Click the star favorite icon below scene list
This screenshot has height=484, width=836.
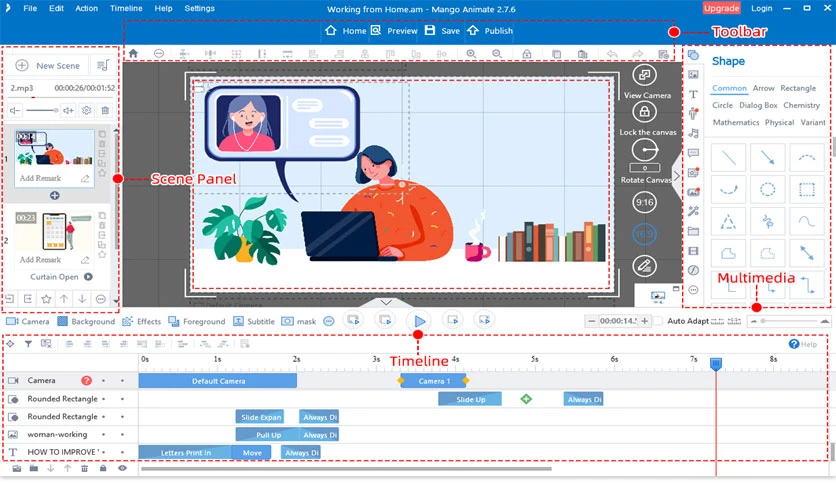click(x=46, y=299)
